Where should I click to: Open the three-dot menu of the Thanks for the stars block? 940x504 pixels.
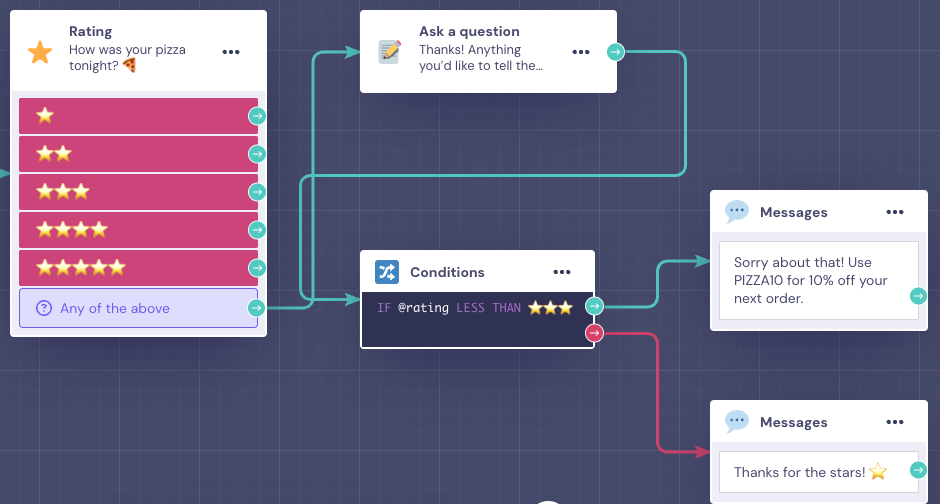[895, 422]
